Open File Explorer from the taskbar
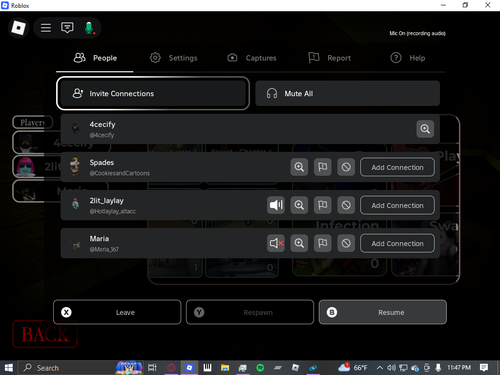Screen dimensions: 500x375 [x=225, y=368]
